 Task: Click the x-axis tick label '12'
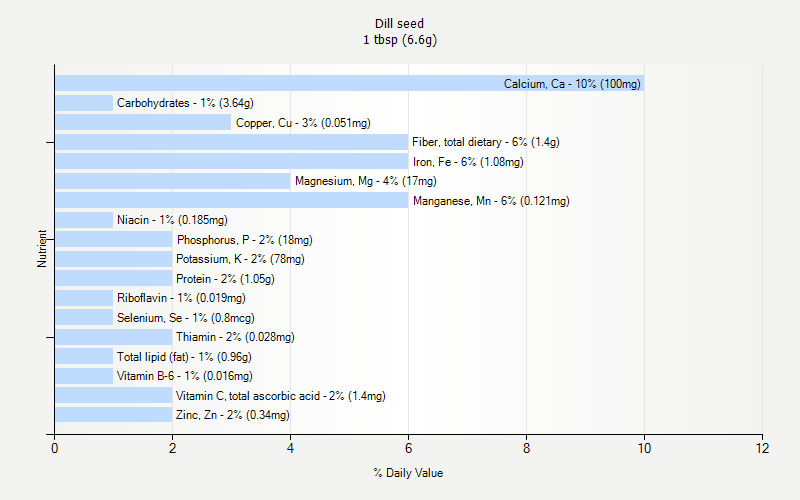[x=762, y=448]
